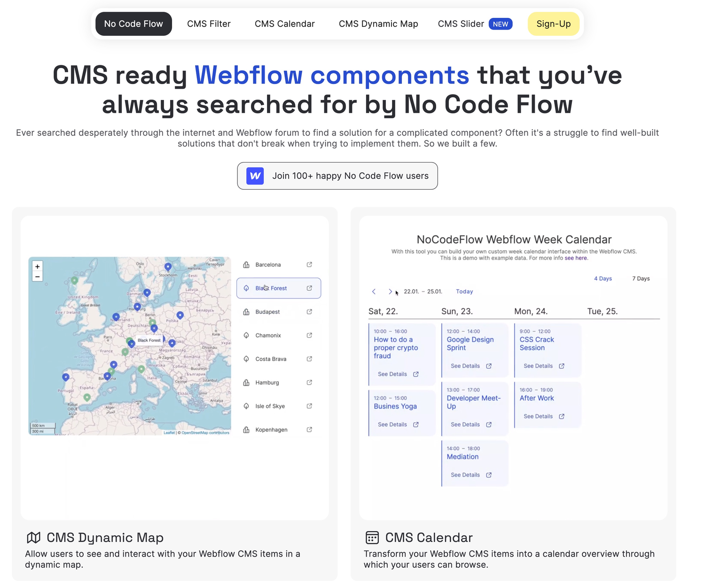The image size is (705, 588).
Task: Select Budapest in the location list
Action: [x=279, y=312]
